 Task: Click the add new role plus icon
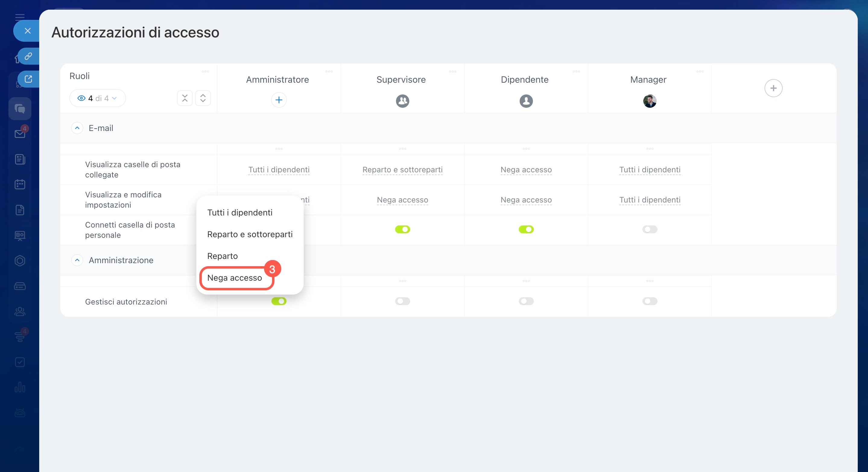coord(773,88)
